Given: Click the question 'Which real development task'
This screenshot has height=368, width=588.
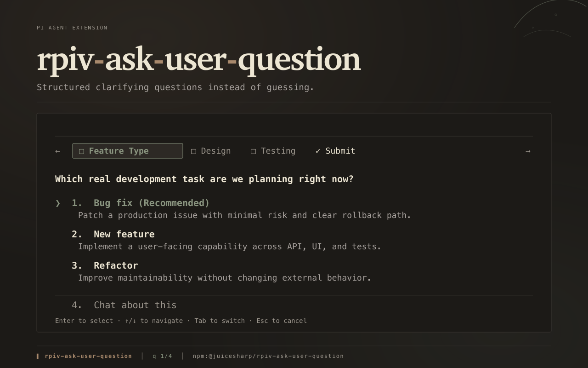Looking at the screenshot, I should 204,179.
